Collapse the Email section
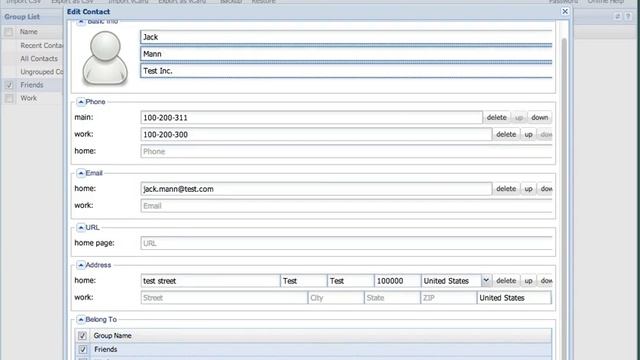The image size is (640, 360). tap(81, 173)
